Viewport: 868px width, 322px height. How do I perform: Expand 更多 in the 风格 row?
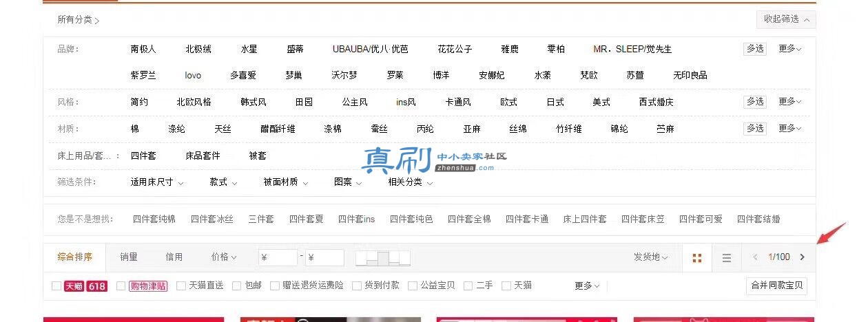(x=790, y=102)
